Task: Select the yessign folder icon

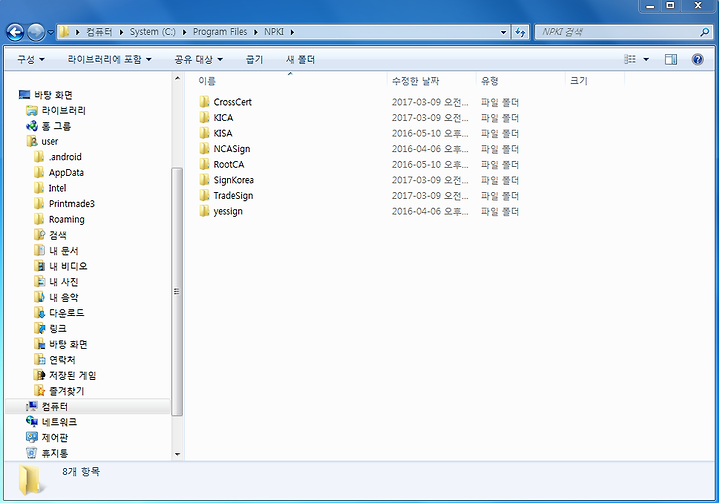Action: point(204,211)
